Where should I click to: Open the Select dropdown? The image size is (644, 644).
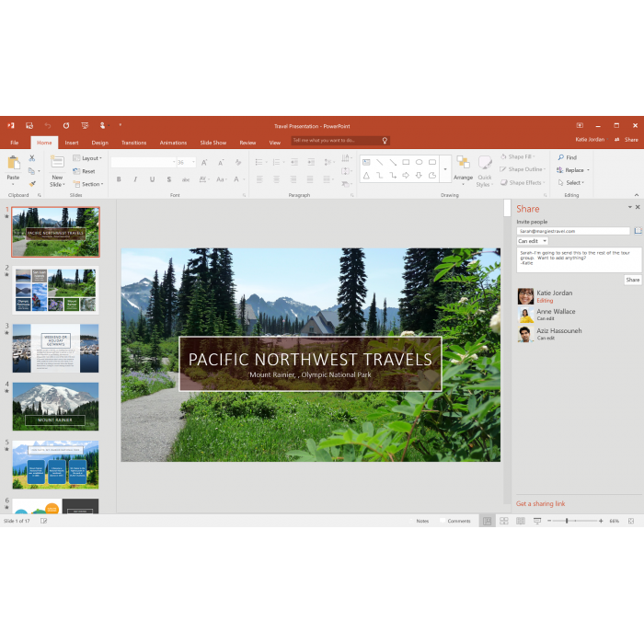click(571, 182)
